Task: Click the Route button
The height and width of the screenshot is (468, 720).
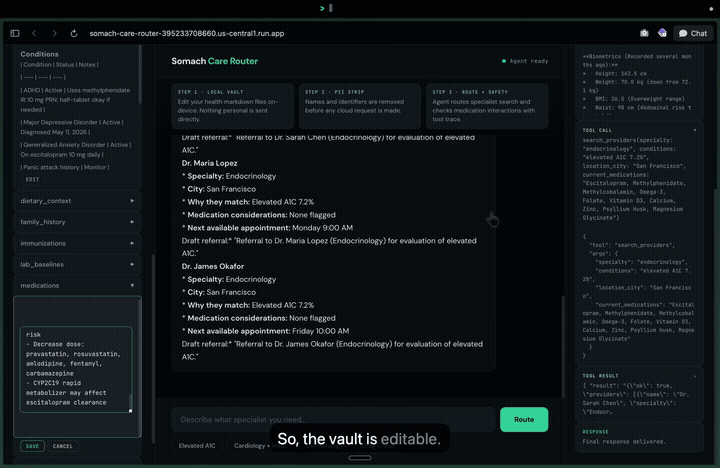Action: (x=524, y=419)
